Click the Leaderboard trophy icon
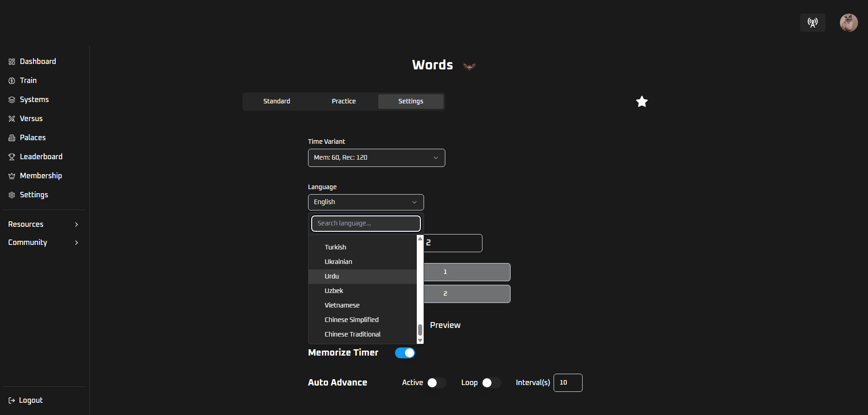 pos(12,157)
